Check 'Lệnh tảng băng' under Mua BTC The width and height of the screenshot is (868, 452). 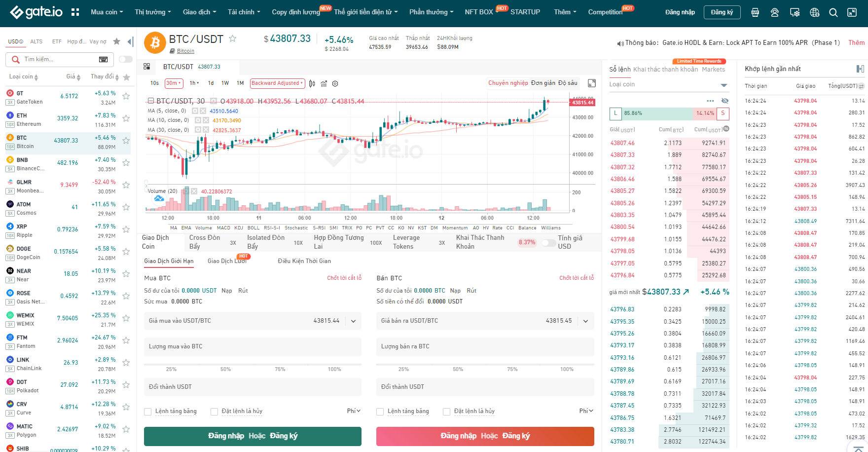pos(147,412)
